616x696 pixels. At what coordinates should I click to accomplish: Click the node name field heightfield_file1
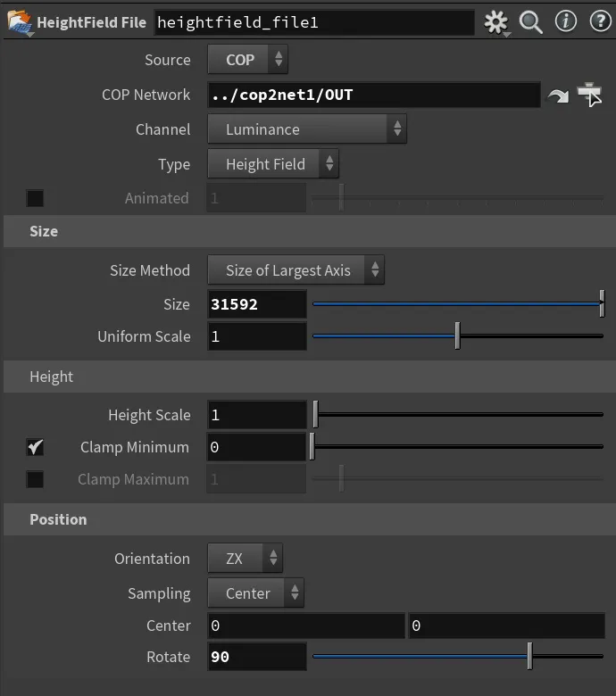(314, 22)
